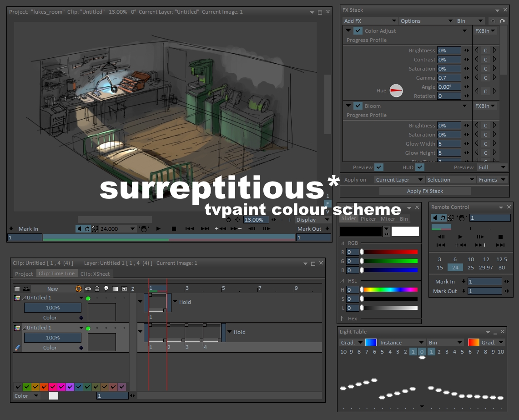Collapse the Color Adjust effect triangle

pyautogui.click(x=348, y=30)
